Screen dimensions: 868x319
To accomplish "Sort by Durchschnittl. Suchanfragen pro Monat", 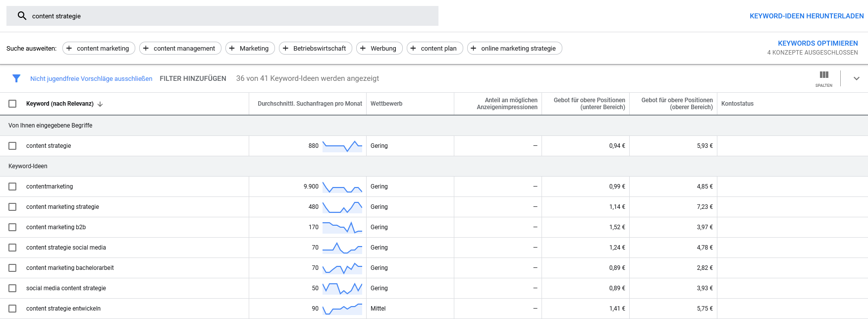I will (310, 104).
